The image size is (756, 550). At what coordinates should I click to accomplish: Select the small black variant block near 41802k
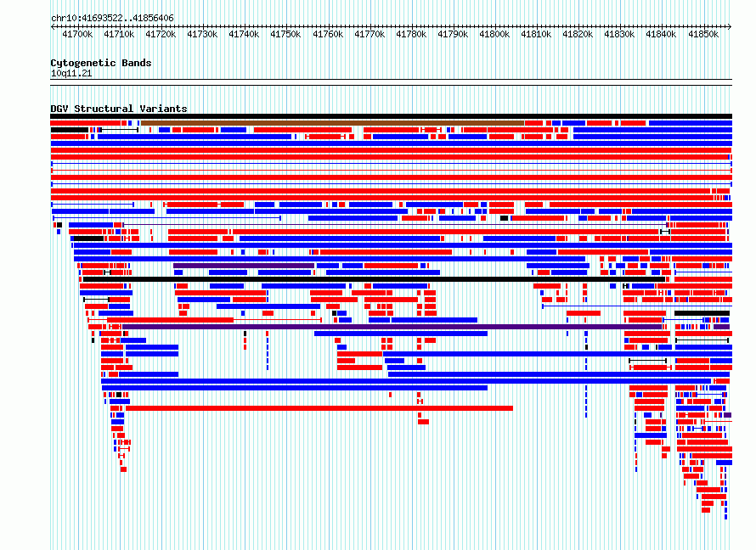click(x=505, y=218)
